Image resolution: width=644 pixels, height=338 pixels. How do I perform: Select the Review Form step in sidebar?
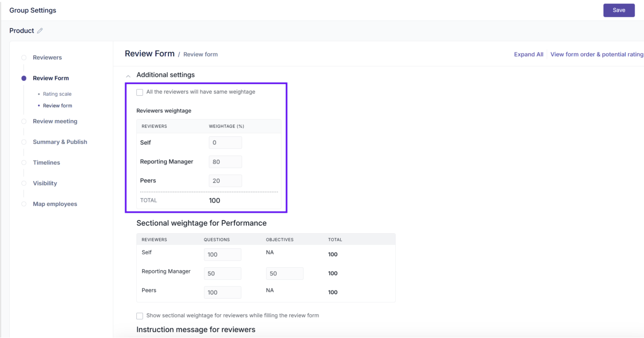tap(51, 78)
